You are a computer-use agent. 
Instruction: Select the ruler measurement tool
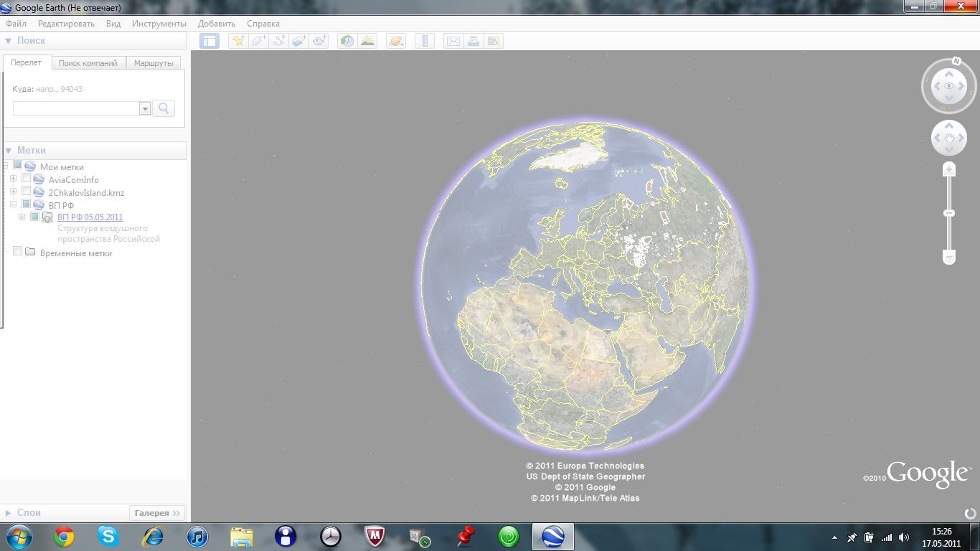(425, 41)
